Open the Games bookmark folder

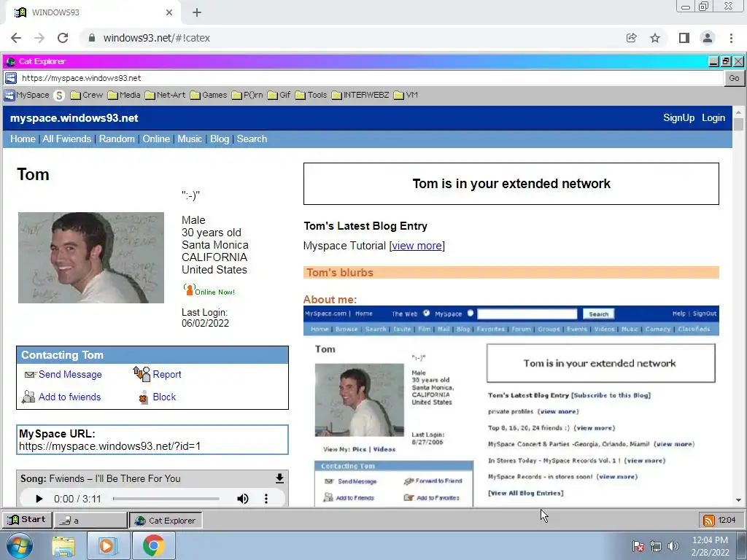point(209,96)
